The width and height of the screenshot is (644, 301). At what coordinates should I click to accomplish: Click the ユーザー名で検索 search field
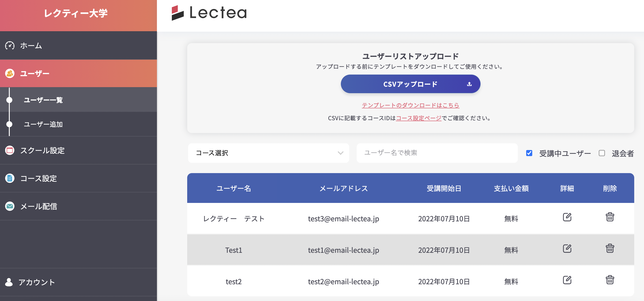(x=437, y=153)
